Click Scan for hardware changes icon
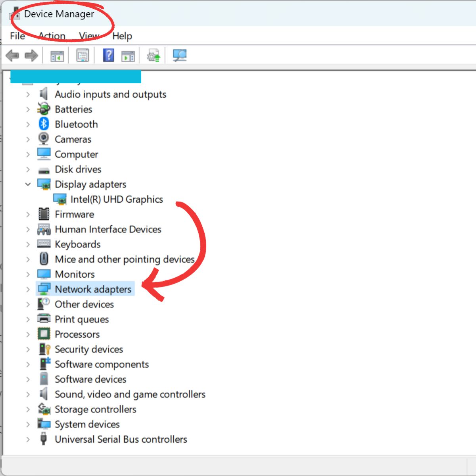476x476 pixels. (180, 55)
